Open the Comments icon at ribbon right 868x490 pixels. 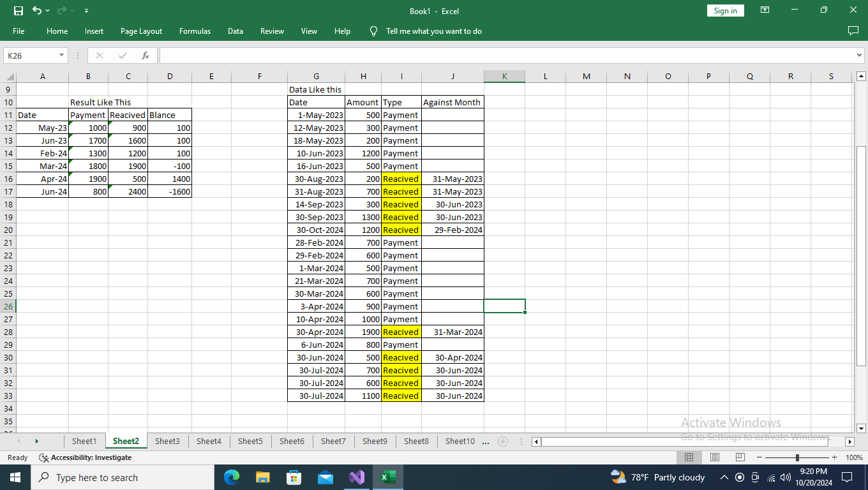tap(853, 31)
